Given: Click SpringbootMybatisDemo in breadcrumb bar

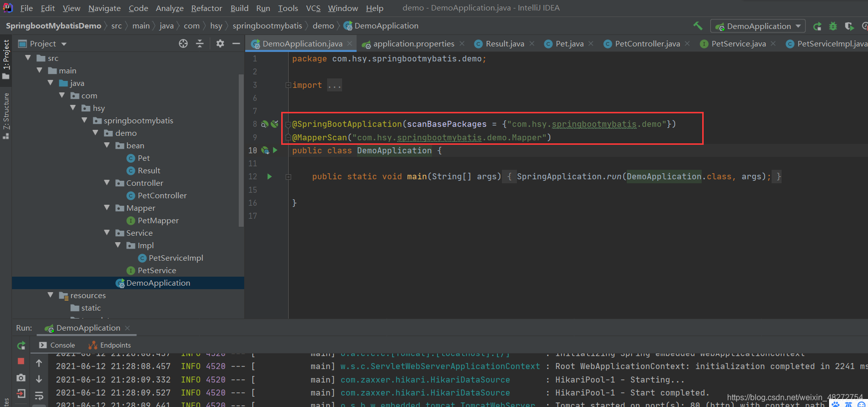Looking at the screenshot, I should click(53, 26).
